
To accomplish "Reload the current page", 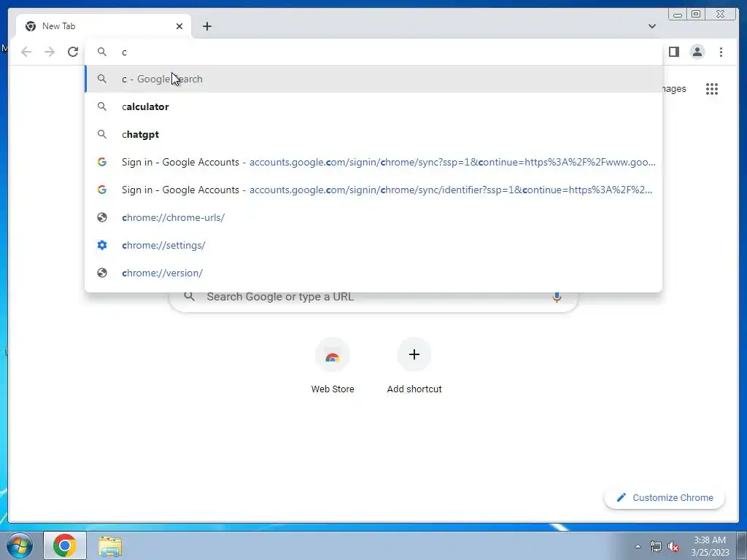I will [x=73, y=52].
